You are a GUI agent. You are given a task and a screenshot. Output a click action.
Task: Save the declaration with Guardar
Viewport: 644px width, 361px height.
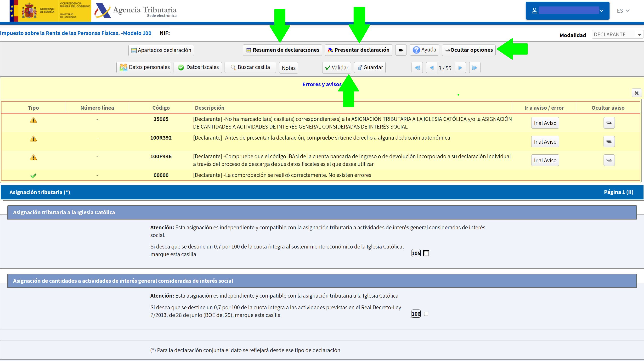369,67
